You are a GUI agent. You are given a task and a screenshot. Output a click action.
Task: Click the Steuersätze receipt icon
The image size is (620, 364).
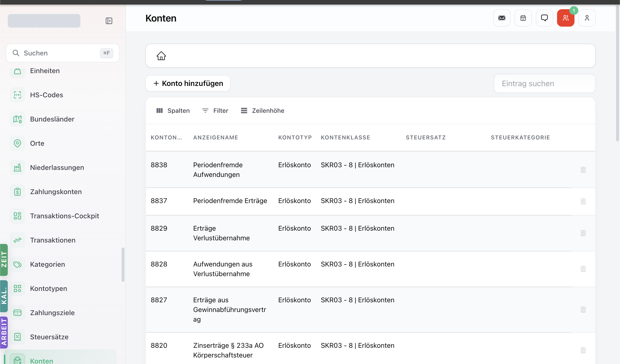pos(17,337)
